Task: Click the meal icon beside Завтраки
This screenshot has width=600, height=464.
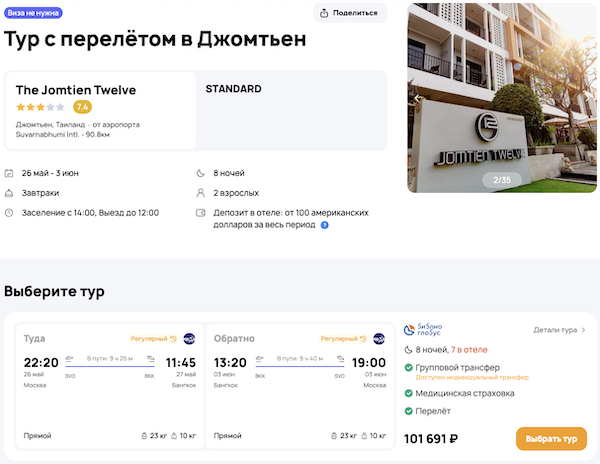Action: 9,193
